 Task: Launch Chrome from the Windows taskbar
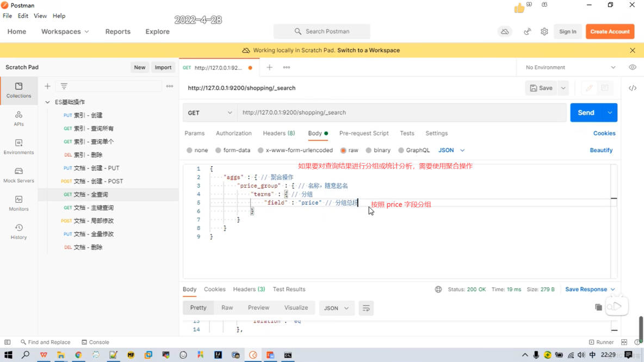tap(78, 355)
